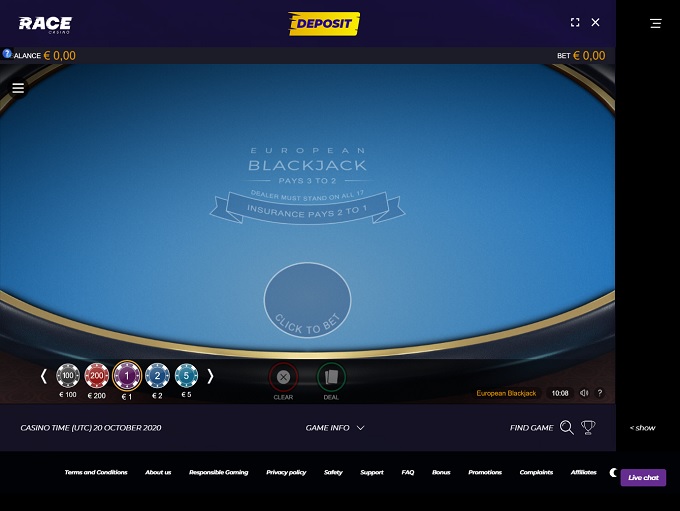Select the €100 chip
Image resolution: width=680 pixels, height=511 pixels.
click(x=68, y=376)
